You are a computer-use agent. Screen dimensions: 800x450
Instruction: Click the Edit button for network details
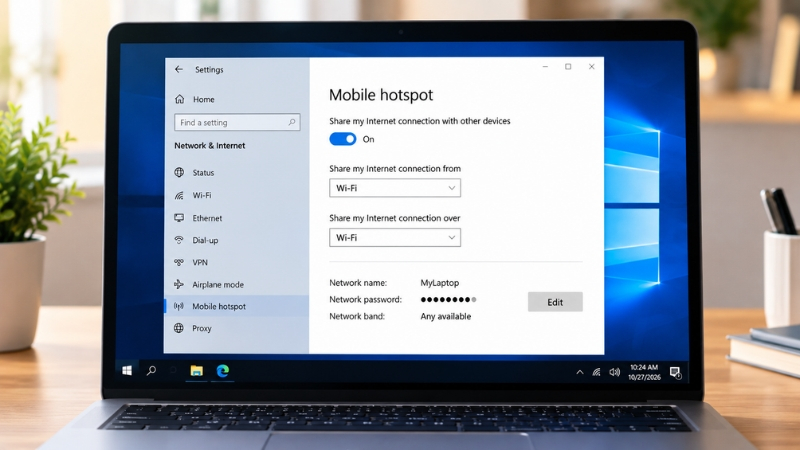click(x=555, y=302)
